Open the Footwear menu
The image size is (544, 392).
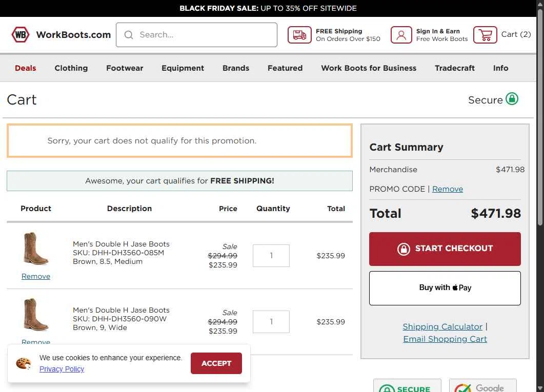[125, 68]
